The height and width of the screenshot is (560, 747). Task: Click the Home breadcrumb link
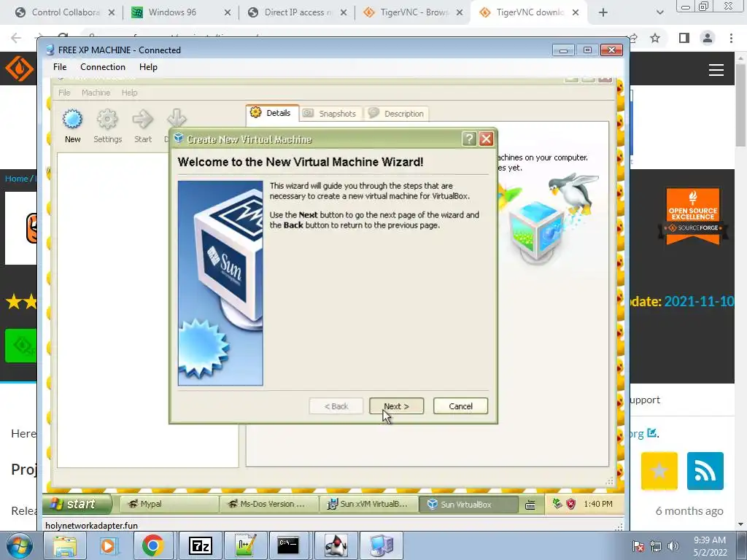point(16,179)
